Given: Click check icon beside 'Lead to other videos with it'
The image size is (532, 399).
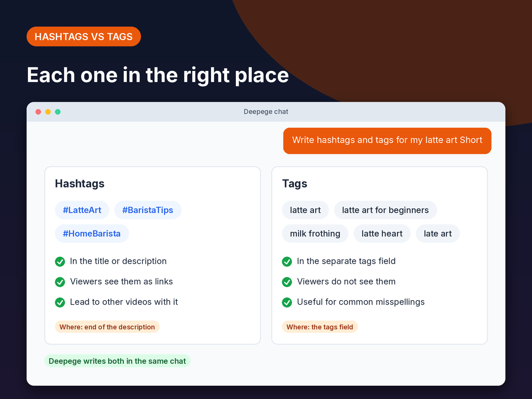Looking at the screenshot, I should [60, 302].
